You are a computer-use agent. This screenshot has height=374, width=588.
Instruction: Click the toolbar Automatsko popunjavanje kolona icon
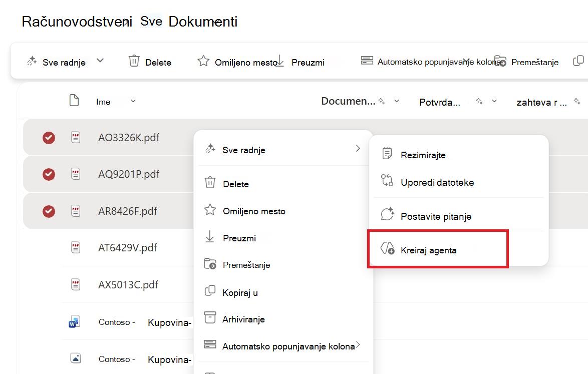[367, 61]
